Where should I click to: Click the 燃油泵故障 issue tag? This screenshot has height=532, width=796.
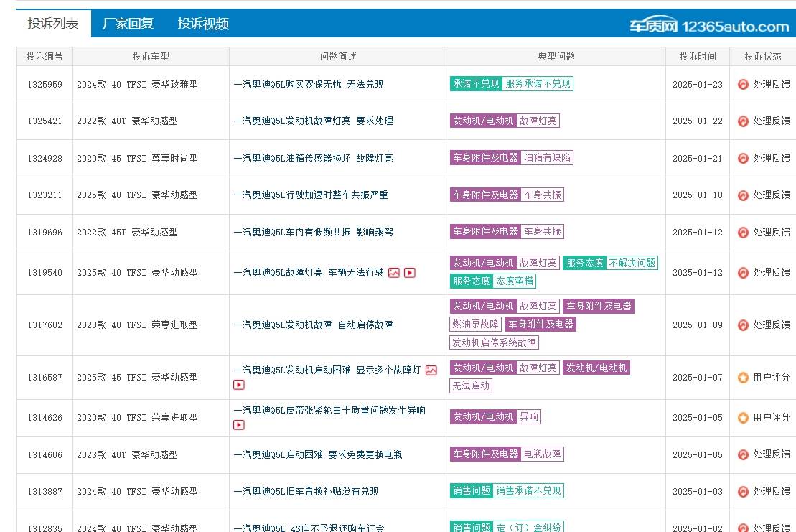coord(475,324)
